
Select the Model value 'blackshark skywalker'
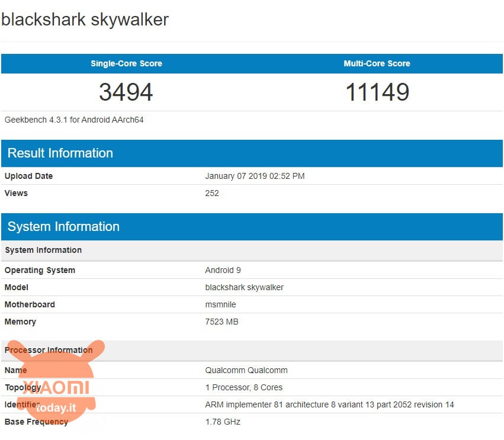click(244, 287)
